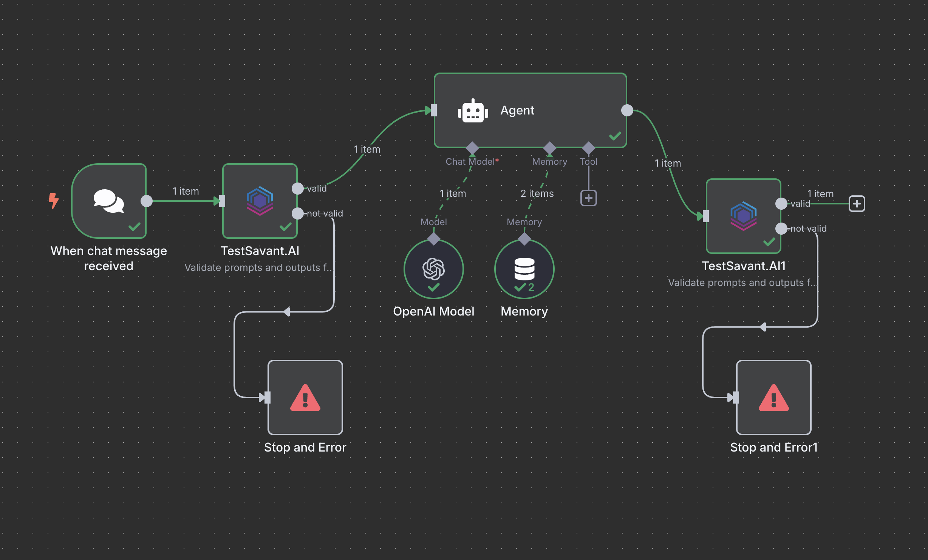Click the Agent node output handle
Viewport: 928px width, 560px height.
click(x=627, y=110)
